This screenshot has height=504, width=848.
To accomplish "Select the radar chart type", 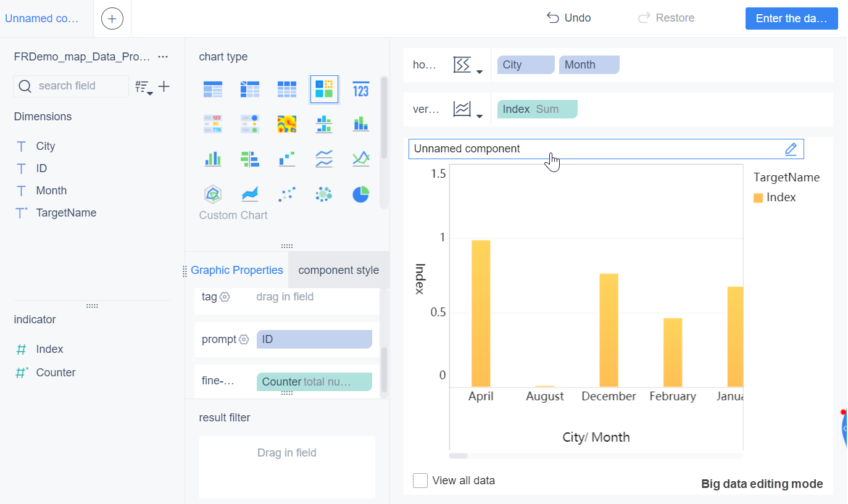I will 213,194.
